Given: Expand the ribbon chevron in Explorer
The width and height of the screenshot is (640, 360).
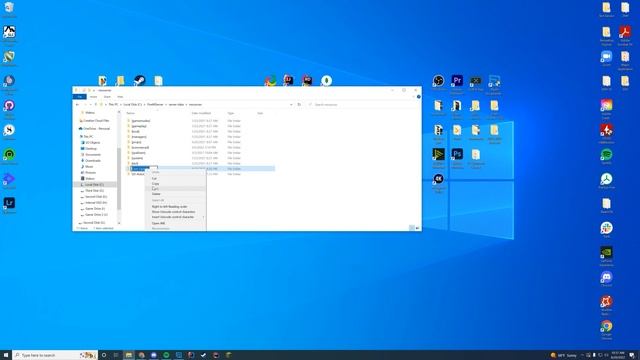Looking at the screenshot, I should (x=413, y=97).
